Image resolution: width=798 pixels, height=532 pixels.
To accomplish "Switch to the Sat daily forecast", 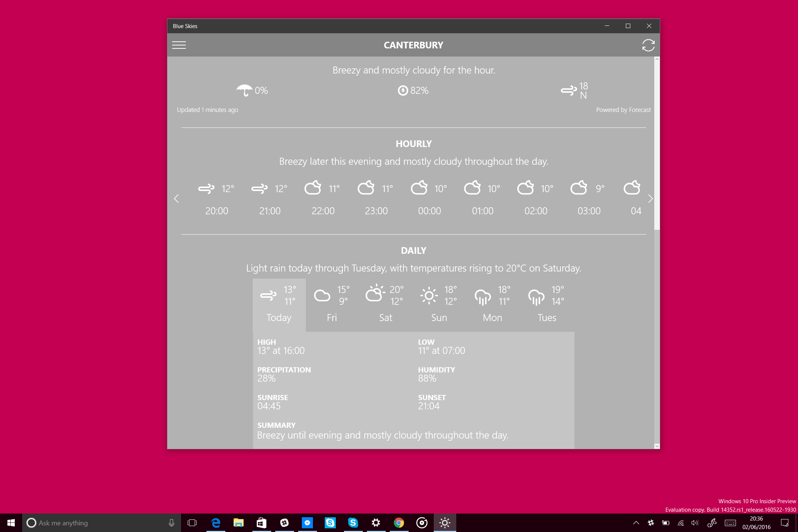I will click(x=386, y=305).
